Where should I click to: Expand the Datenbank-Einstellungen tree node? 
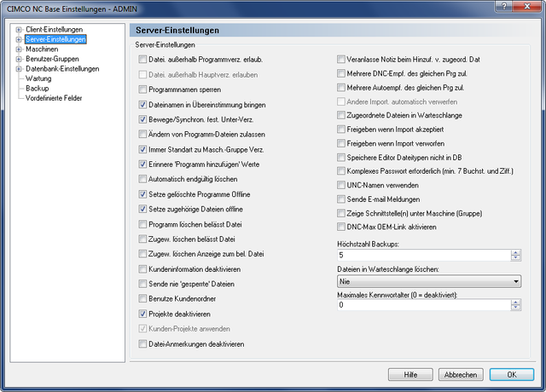[x=19, y=69]
